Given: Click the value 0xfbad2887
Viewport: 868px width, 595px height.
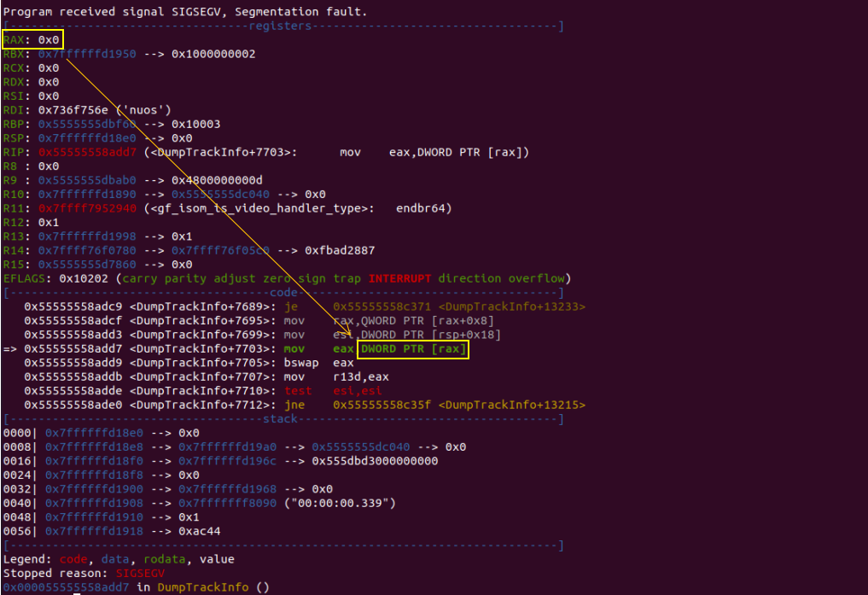Looking at the screenshot, I should (340, 250).
